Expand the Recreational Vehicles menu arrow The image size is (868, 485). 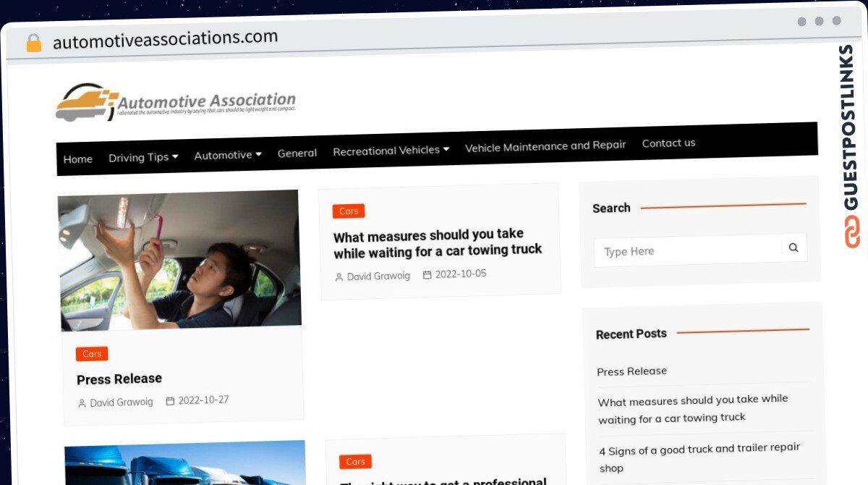tap(446, 148)
